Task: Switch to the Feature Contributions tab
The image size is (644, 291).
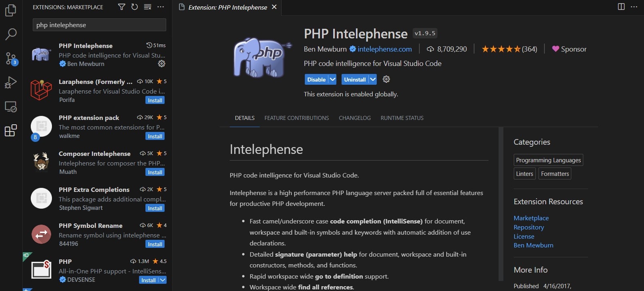Action: click(x=297, y=118)
